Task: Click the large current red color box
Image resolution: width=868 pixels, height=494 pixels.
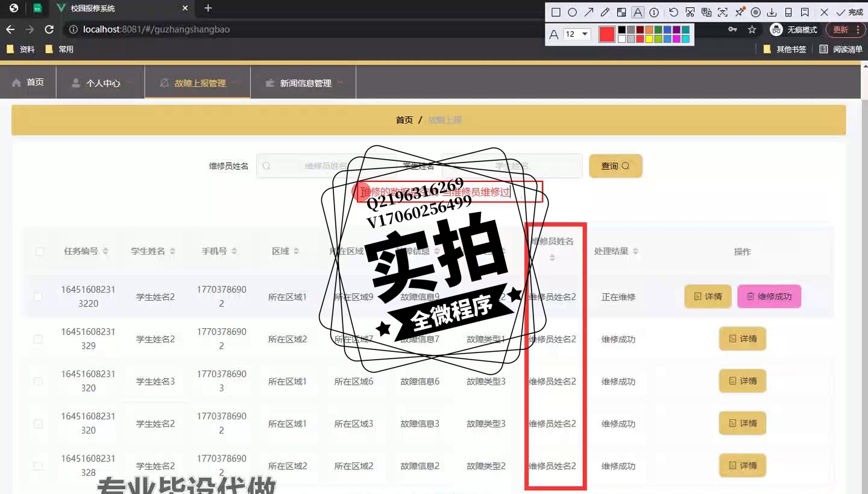Action: (607, 34)
